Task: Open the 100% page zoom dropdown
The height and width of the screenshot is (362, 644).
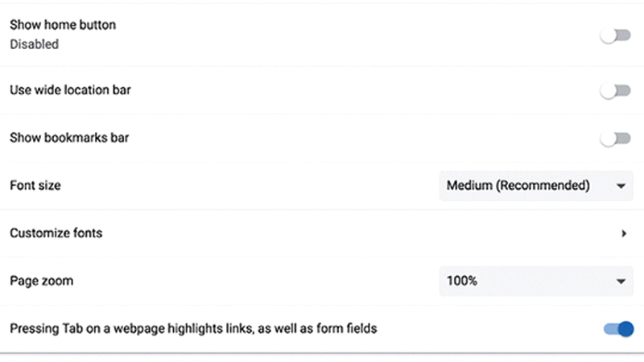Action: coord(535,282)
